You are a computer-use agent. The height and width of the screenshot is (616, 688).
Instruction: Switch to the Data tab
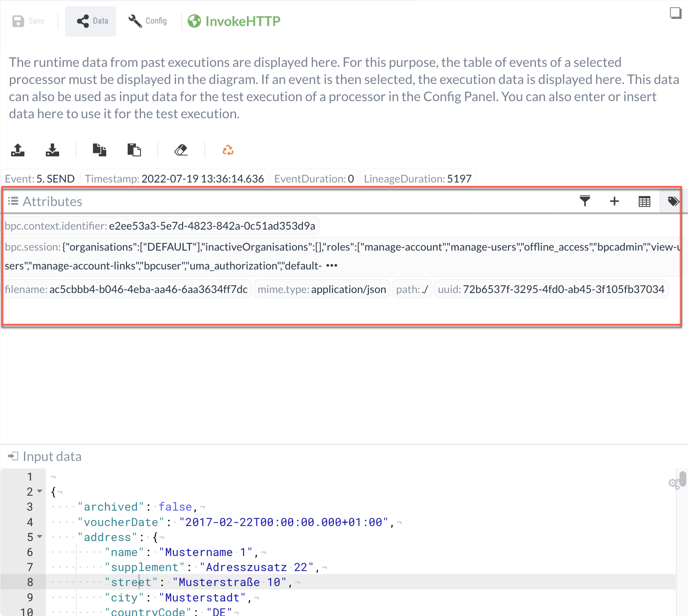(91, 21)
